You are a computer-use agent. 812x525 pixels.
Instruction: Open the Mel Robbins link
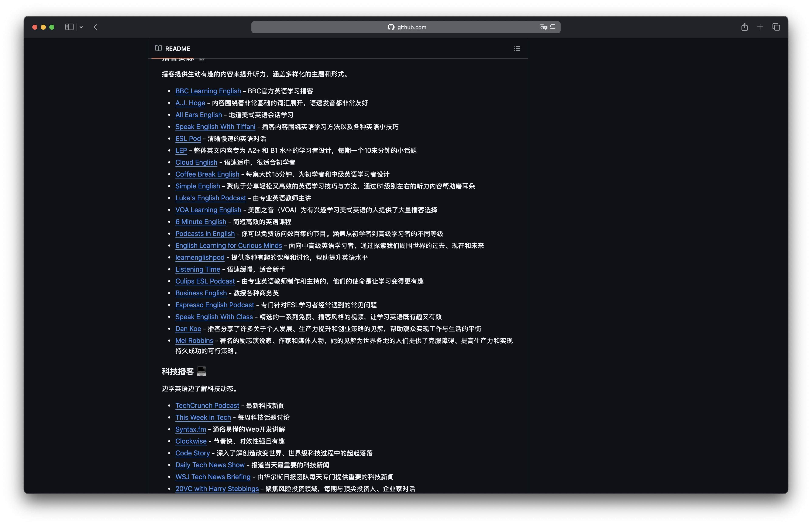click(194, 341)
